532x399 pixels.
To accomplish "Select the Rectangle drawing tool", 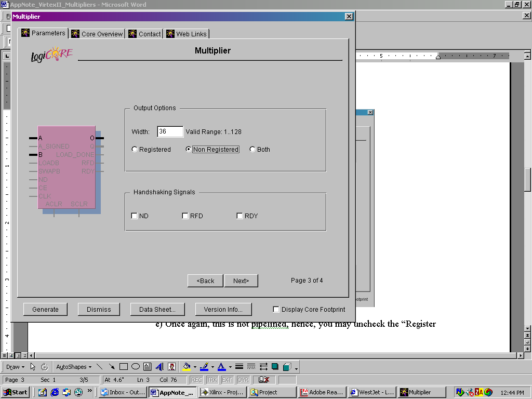I will [x=124, y=367].
